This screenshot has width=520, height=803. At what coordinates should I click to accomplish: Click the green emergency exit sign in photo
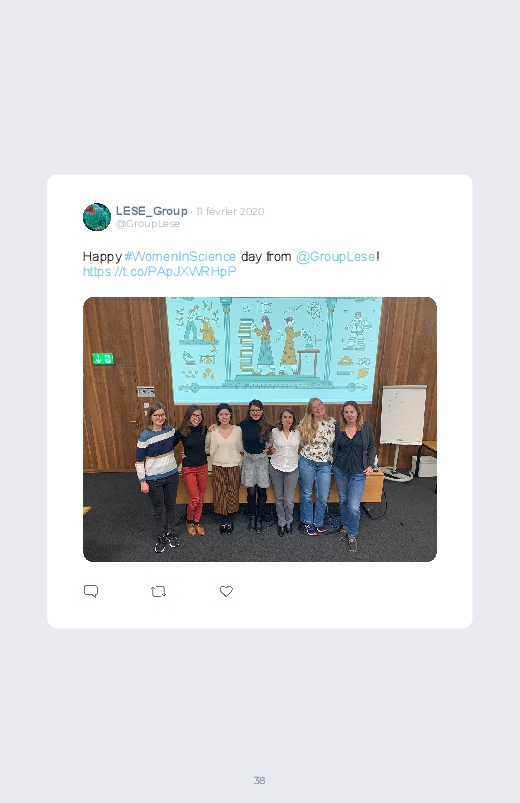pos(103,359)
